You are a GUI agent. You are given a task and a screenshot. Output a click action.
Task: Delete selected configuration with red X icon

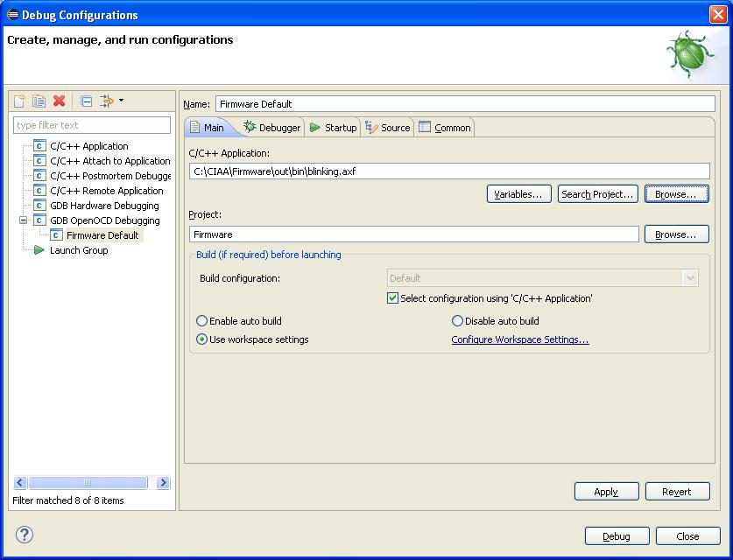pyautogui.click(x=59, y=101)
